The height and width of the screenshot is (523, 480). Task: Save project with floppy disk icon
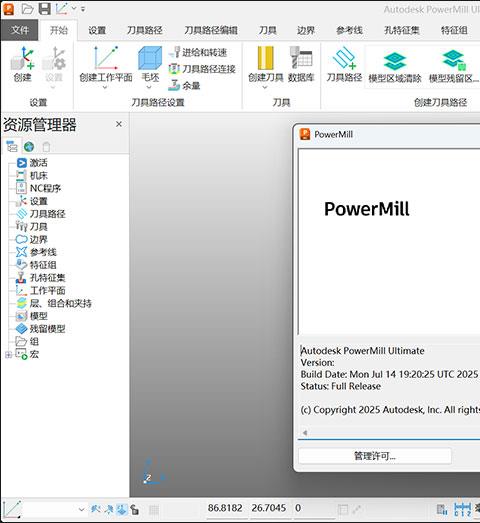[x=45, y=9]
